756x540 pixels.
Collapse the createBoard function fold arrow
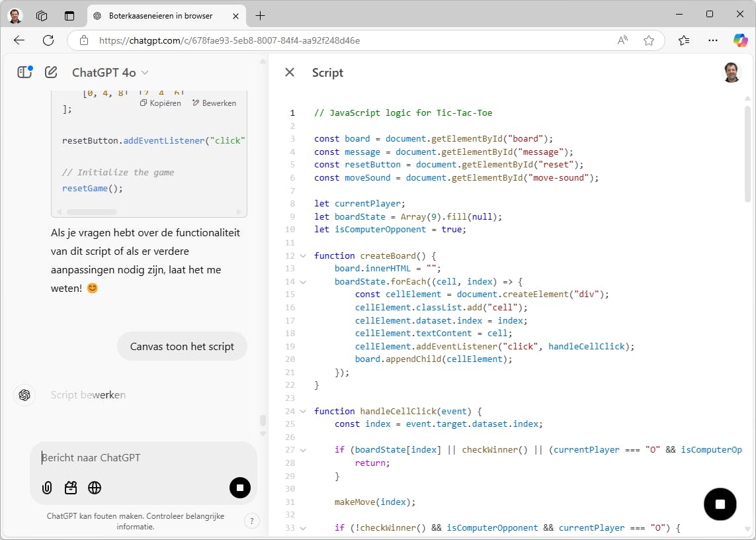tap(303, 255)
